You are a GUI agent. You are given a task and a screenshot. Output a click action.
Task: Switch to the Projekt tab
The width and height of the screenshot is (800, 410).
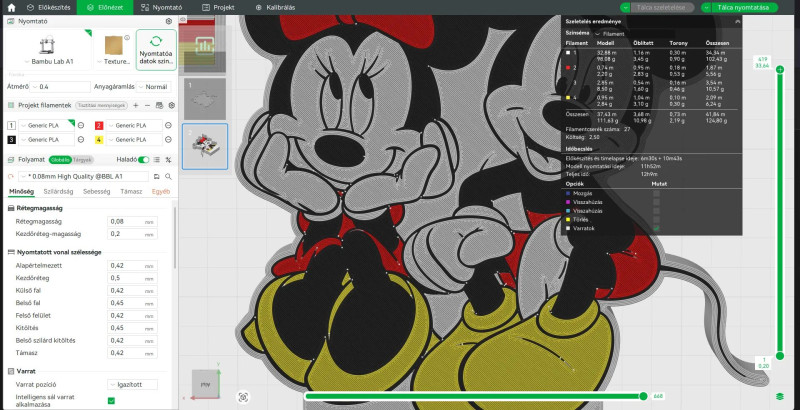[218, 8]
